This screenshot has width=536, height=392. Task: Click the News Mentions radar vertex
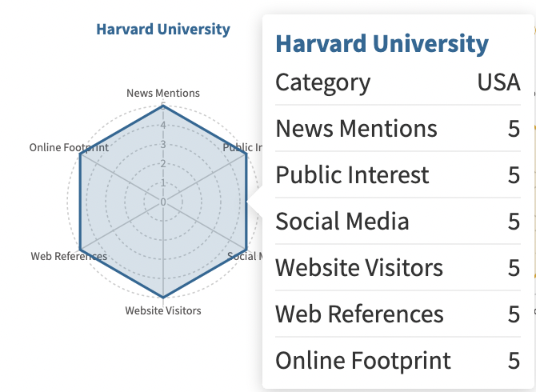pos(163,106)
